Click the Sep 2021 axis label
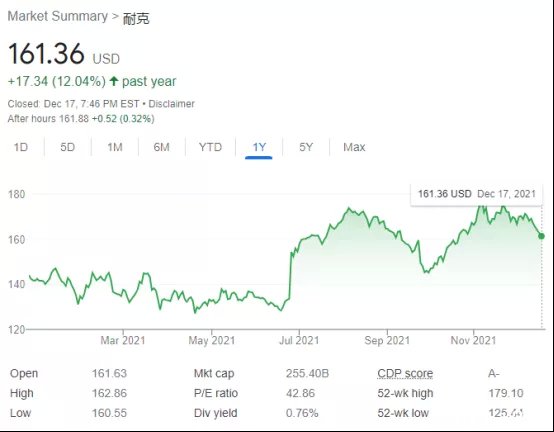This screenshot has height=432, width=554. pos(387,341)
